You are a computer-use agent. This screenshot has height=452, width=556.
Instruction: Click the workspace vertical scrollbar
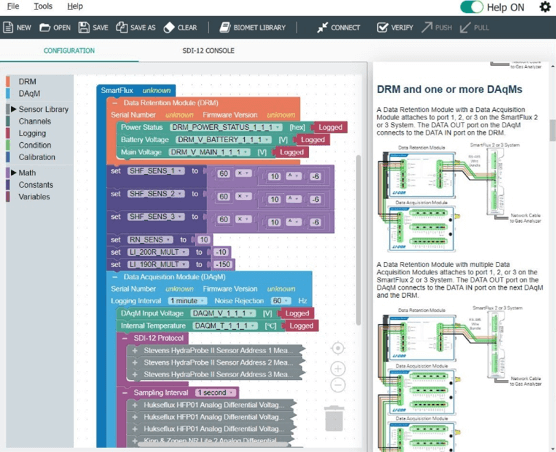click(x=358, y=240)
